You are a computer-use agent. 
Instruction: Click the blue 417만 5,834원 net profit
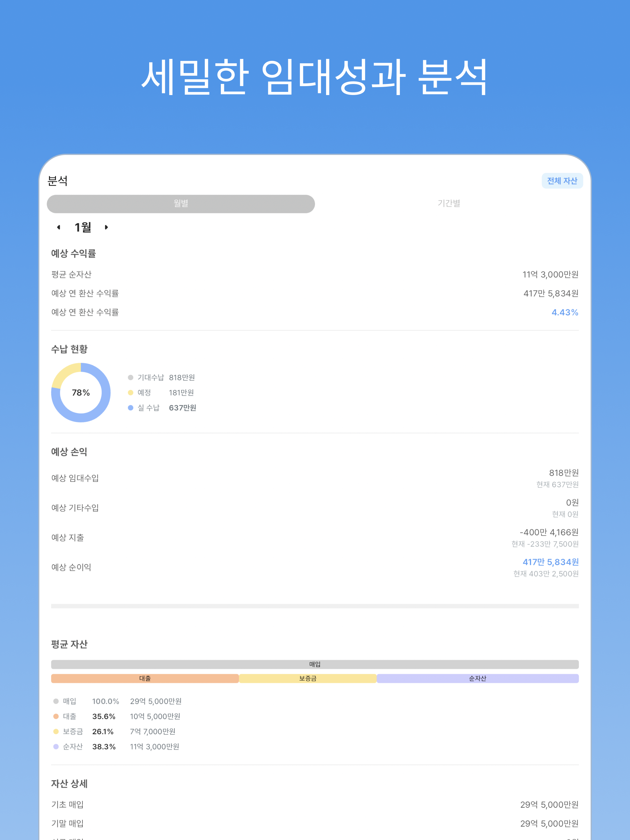(x=551, y=562)
